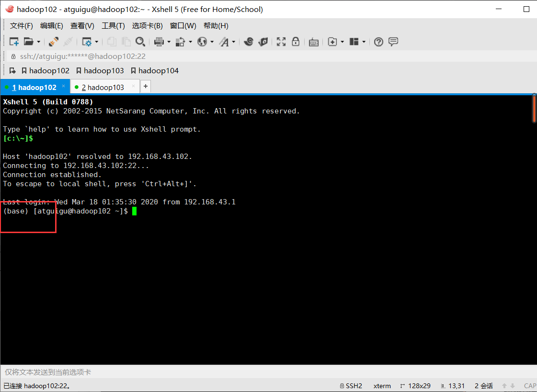Expand the Open session dropdown arrow
The height and width of the screenshot is (392, 537).
coord(38,42)
